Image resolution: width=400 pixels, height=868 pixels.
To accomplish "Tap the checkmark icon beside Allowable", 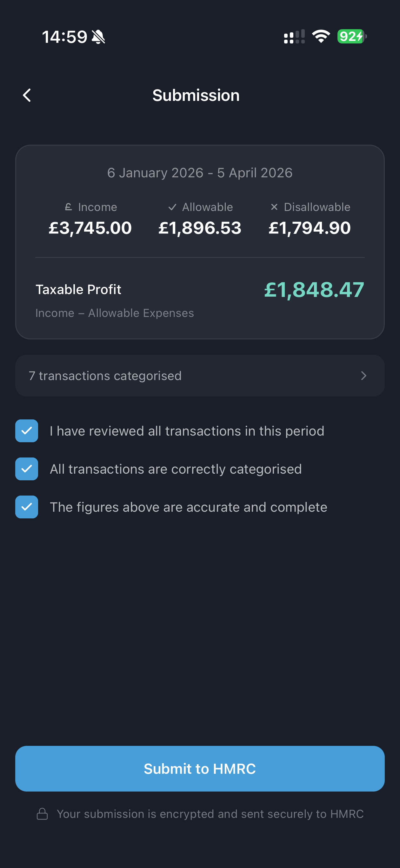I will pos(172,207).
